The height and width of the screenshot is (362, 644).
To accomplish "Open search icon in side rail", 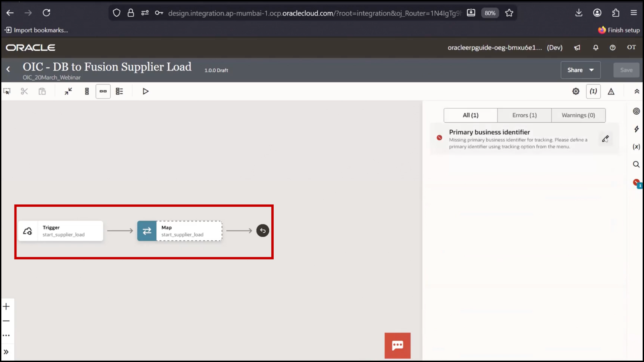I will click(636, 164).
